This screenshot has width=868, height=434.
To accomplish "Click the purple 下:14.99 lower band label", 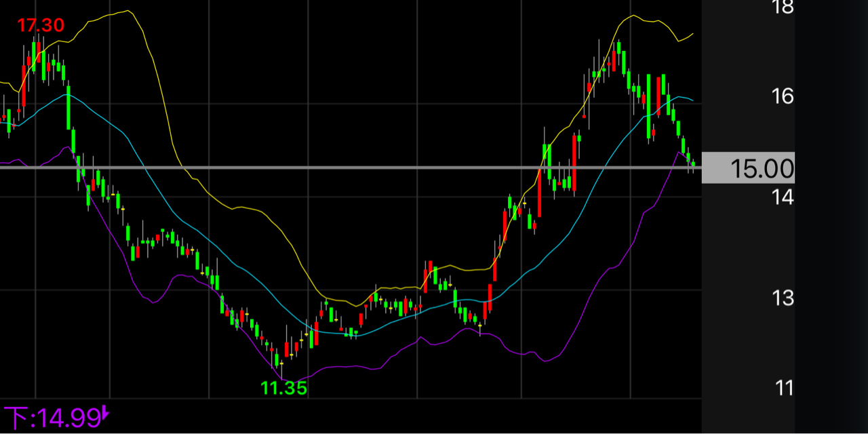I will (52, 418).
